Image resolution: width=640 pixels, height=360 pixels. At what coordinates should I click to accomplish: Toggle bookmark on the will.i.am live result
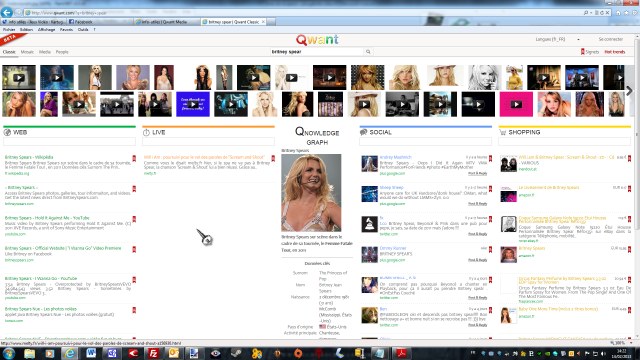coord(273,158)
